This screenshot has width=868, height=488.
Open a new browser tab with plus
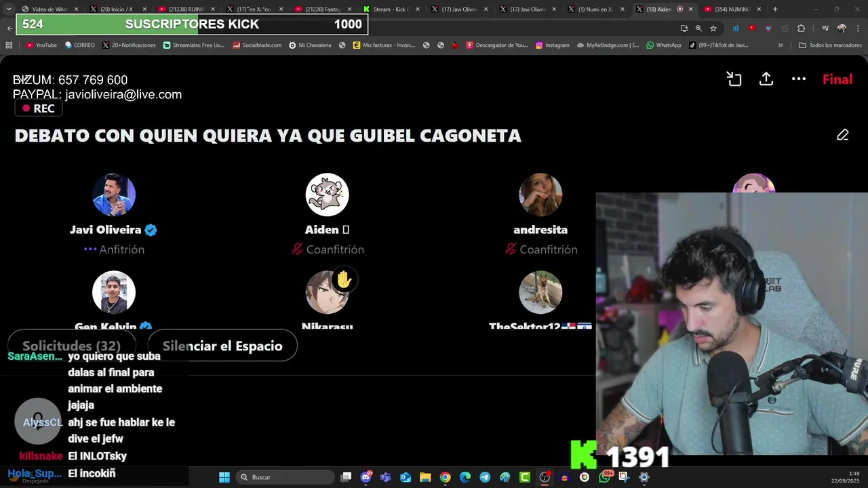[x=775, y=9]
